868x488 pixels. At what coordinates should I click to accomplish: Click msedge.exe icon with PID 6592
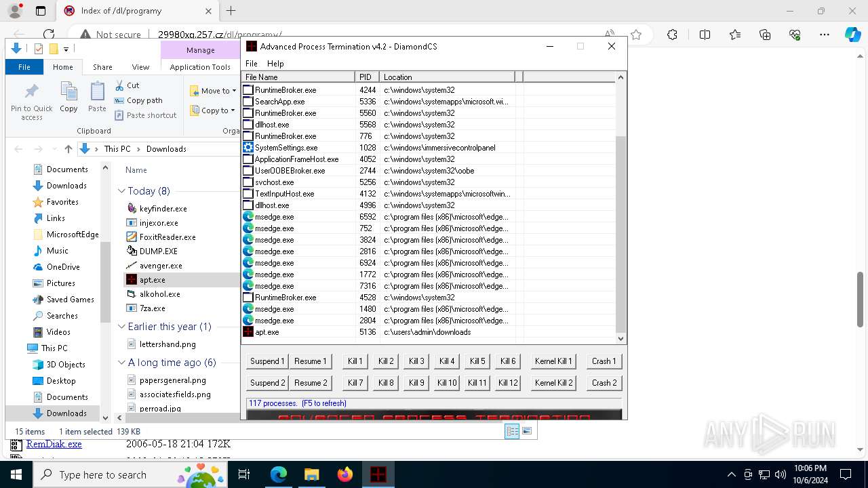click(248, 217)
